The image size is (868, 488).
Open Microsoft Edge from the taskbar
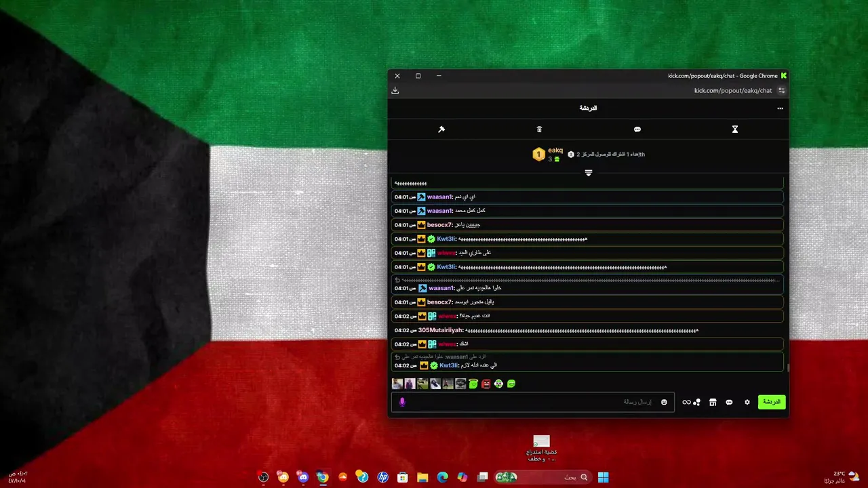(442, 477)
